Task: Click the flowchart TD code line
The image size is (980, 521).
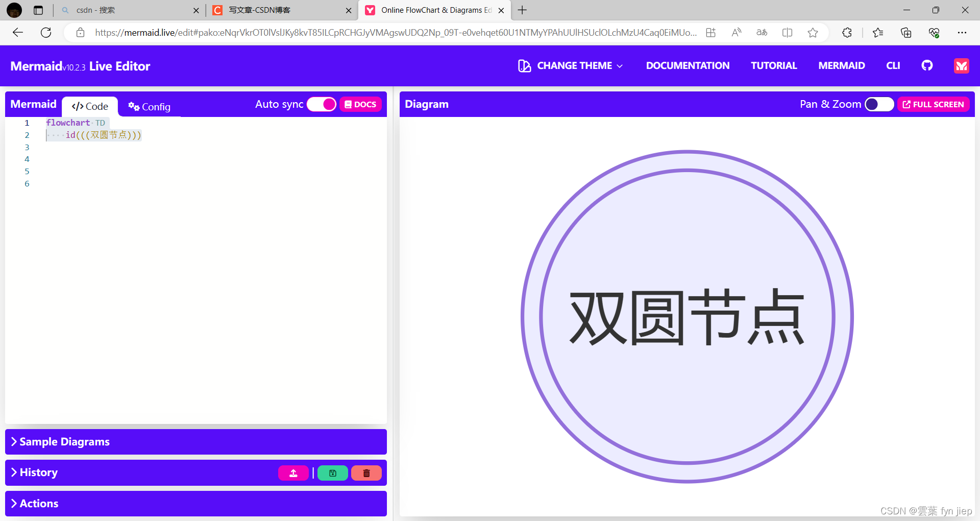Action: 76,123
